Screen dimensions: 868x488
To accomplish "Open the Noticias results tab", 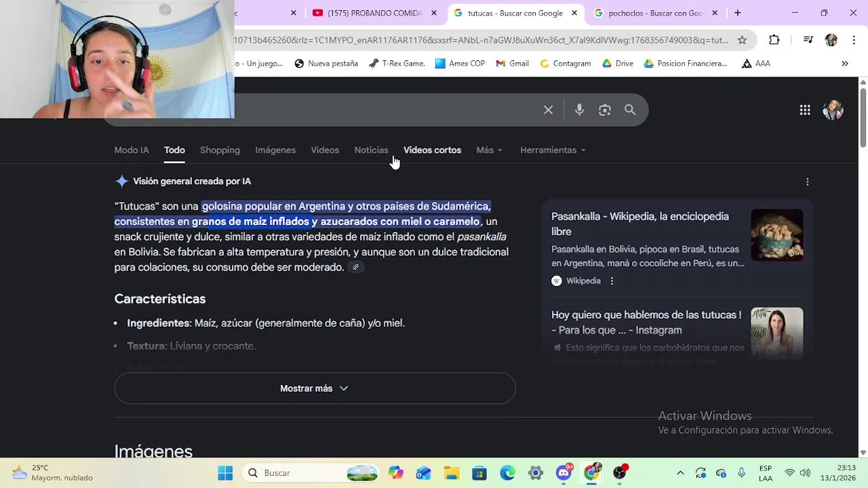I will 371,150.
